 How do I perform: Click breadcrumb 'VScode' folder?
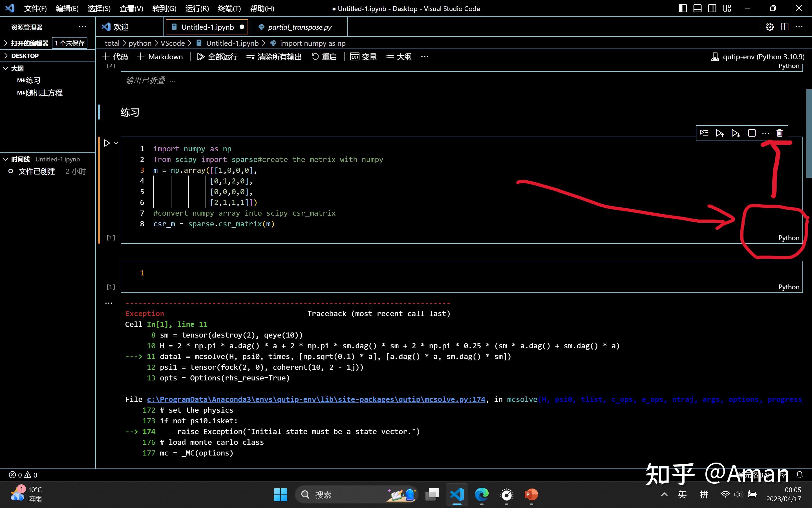pos(173,43)
